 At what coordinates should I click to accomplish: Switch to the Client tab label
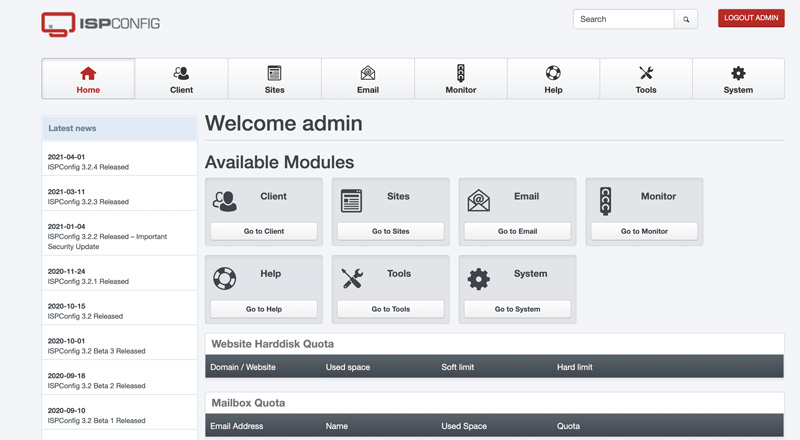(x=182, y=90)
